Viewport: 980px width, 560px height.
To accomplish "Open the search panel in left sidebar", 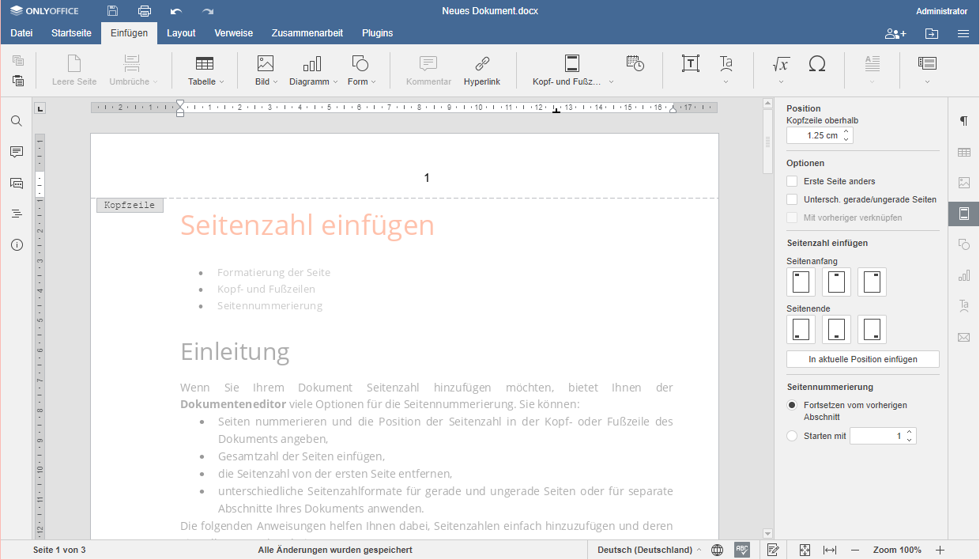I will 17,121.
